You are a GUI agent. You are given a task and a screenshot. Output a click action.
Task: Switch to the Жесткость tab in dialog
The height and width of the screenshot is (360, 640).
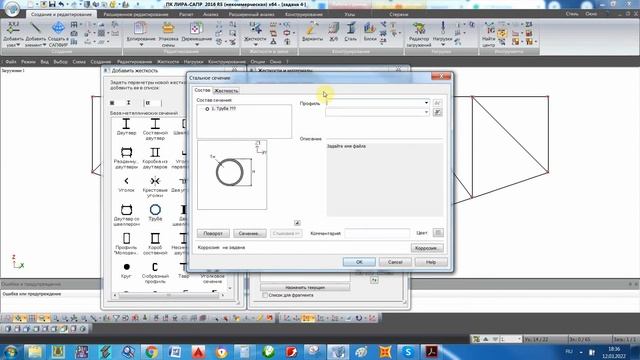click(226, 91)
